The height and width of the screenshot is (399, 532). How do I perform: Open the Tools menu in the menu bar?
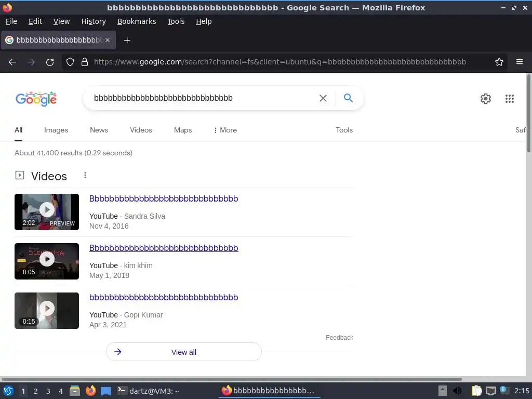coord(176,21)
